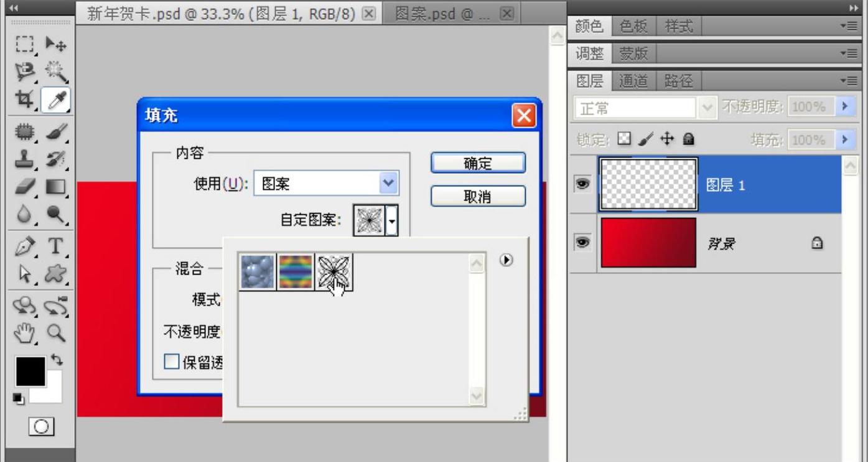Select the Gradient tool
868x462 pixels.
[56, 186]
